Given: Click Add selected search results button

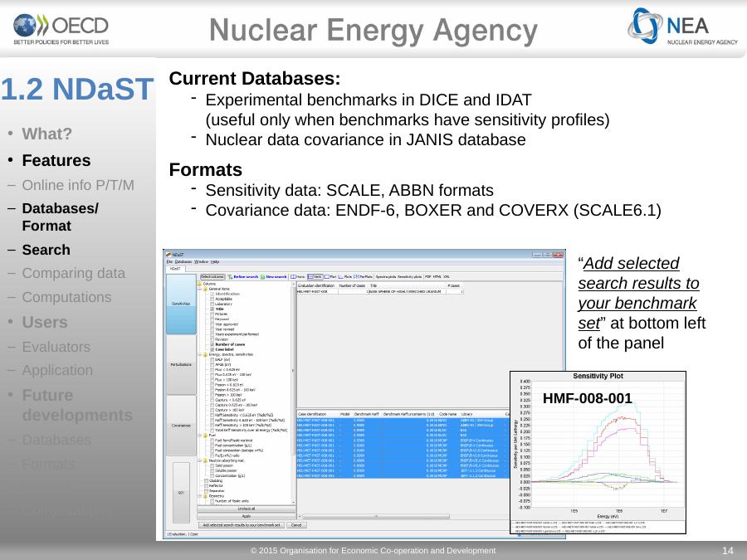Looking at the screenshot, I should pos(241,525).
